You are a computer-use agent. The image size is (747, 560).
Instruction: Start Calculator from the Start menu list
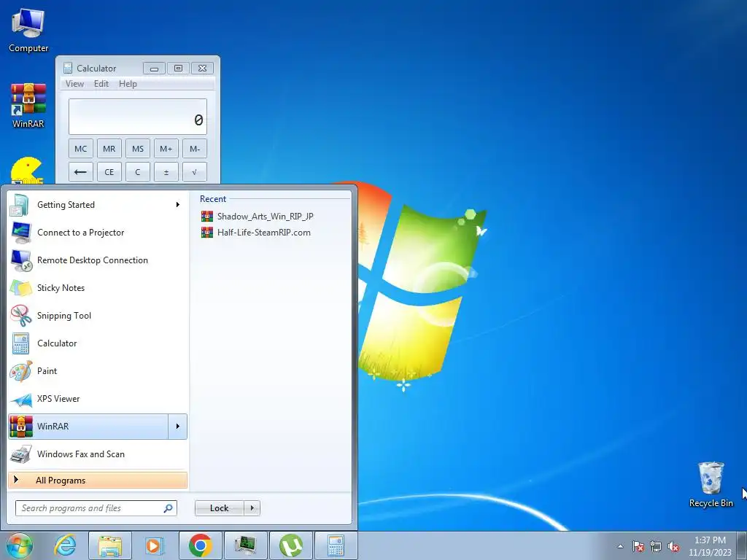pos(97,343)
